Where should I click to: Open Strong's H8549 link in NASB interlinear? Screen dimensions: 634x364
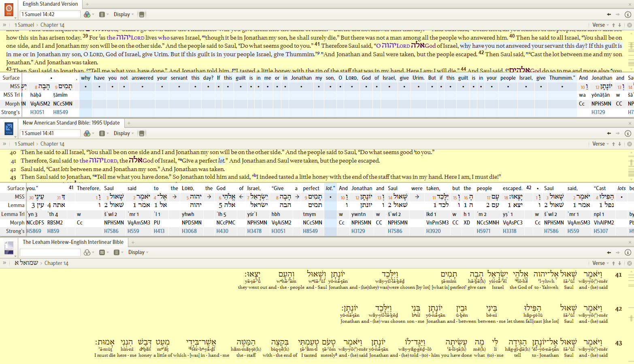pyautogui.click(x=310, y=231)
